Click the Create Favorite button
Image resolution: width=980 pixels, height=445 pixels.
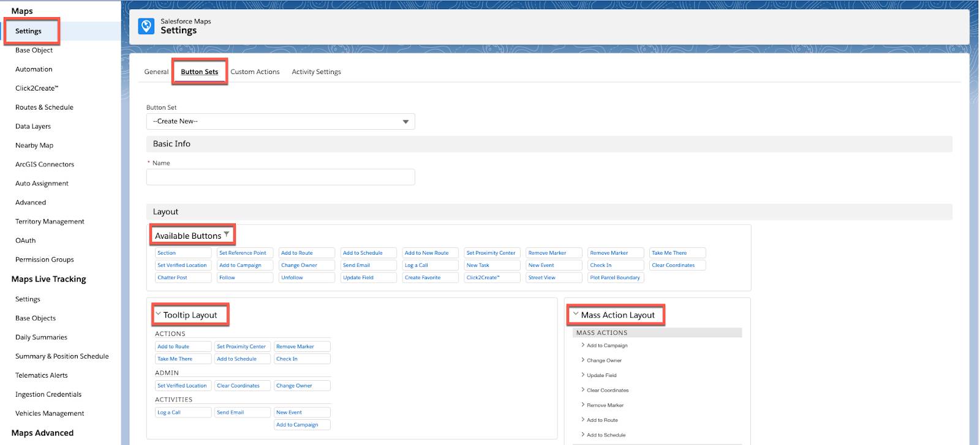pos(431,277)
